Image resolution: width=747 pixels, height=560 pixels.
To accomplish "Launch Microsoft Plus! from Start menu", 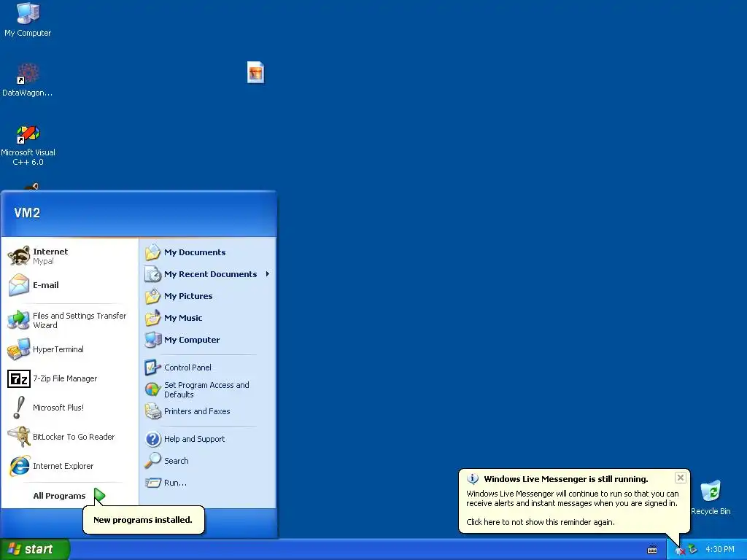I will click(x=69, y=408).
